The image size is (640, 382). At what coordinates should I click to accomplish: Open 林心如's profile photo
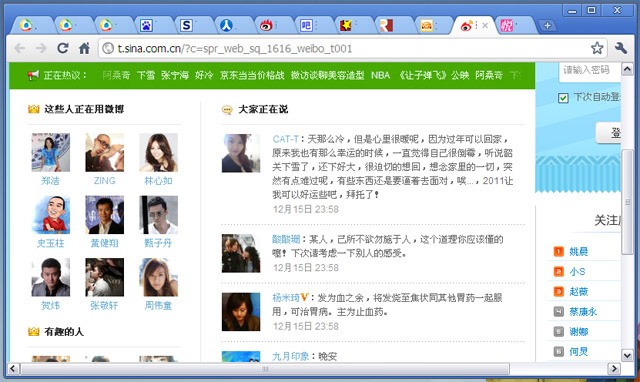158,152
